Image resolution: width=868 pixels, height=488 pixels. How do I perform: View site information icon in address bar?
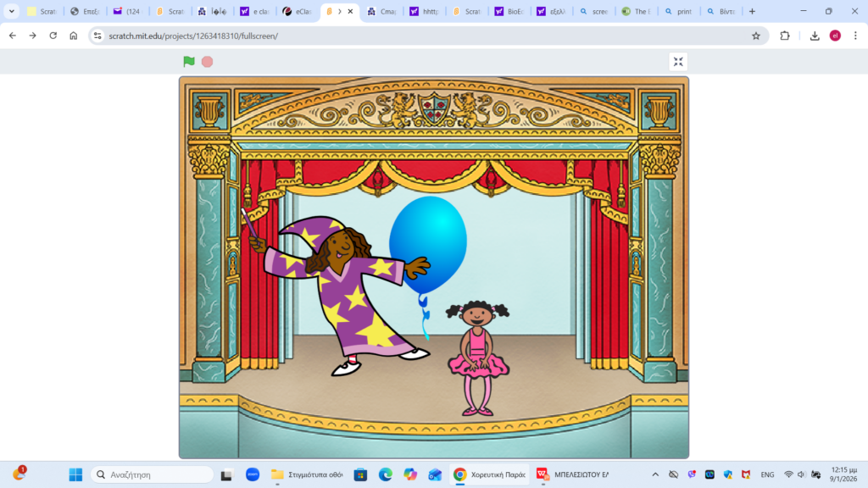[x=98, y=36]
